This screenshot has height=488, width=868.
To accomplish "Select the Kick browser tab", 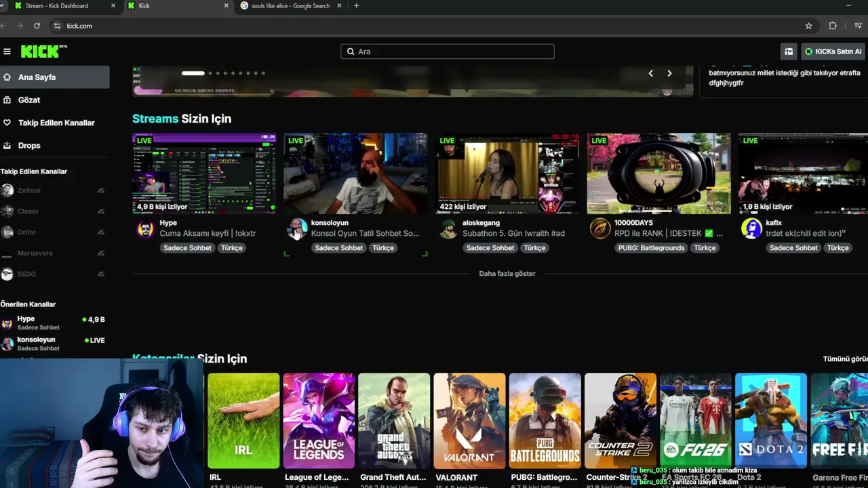I will [178, 6].
